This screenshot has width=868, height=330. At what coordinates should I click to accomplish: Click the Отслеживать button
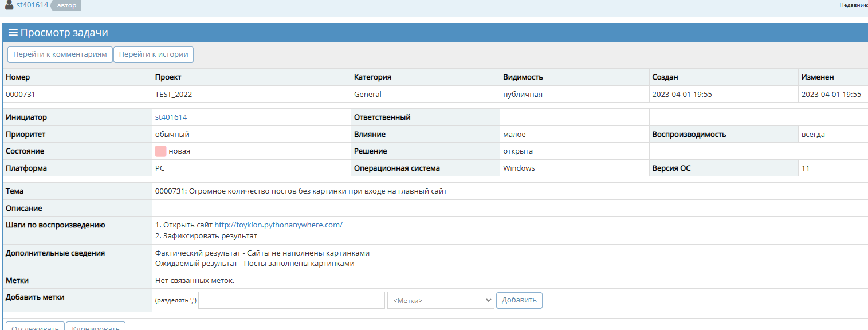coord(36,326)
